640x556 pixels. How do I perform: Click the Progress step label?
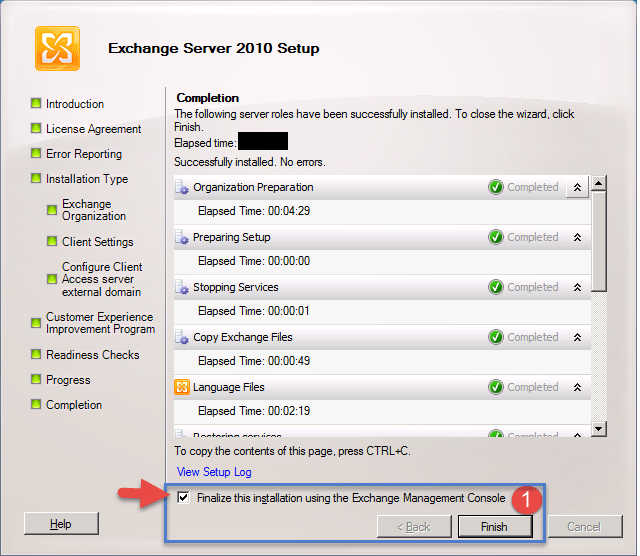[x=68, y=380]
